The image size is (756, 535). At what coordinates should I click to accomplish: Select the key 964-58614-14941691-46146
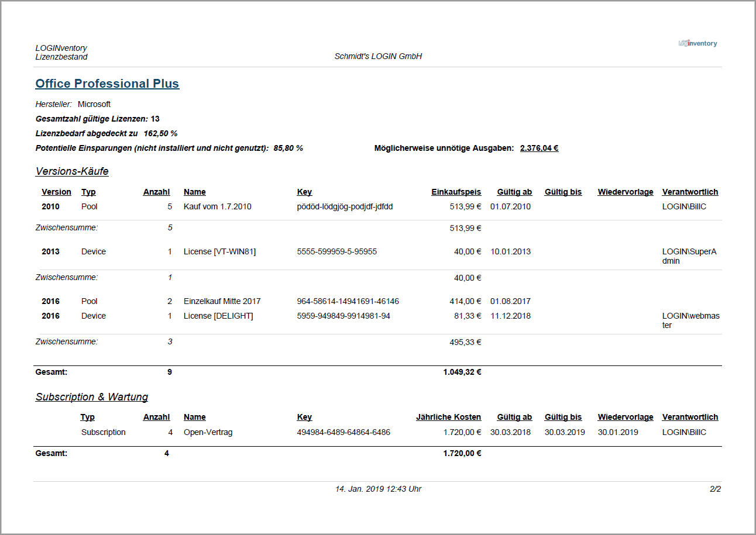click(x=348, y=301)
